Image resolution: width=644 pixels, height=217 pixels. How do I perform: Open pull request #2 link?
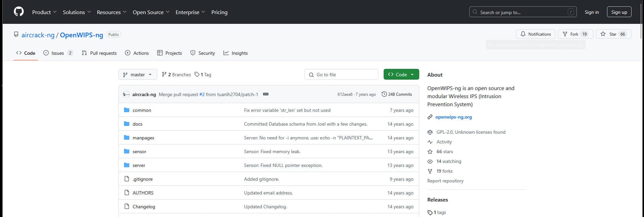pyautogui.click(x=202, y=94)
